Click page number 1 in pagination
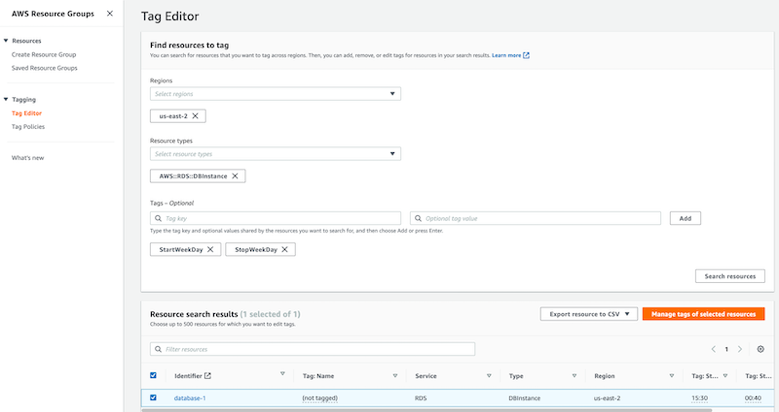The image size is (779, 412). click(726, 349)
